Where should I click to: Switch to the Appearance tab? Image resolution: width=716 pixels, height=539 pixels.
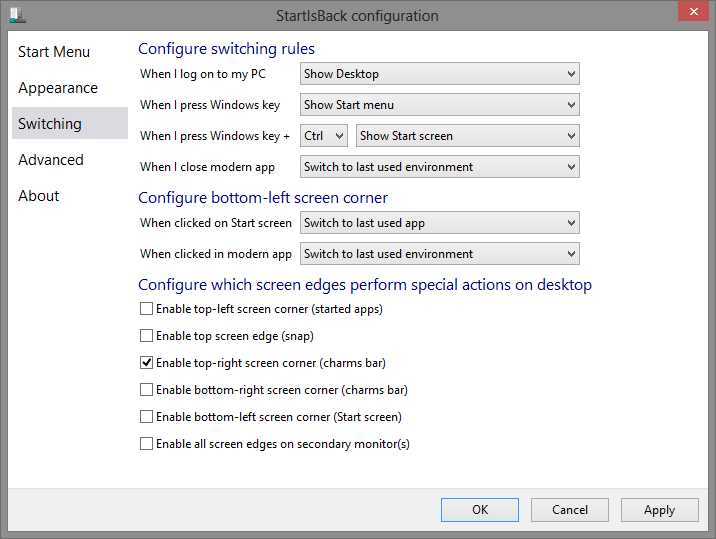tap(58, 88)
